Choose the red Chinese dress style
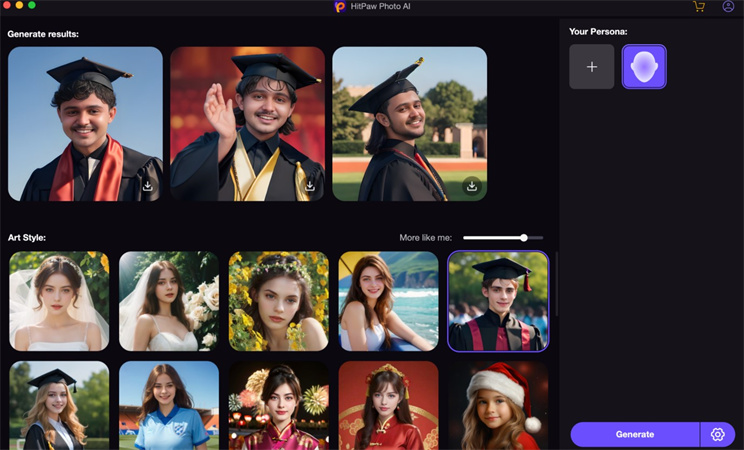Image resolution: width=744 pixels, height=450 pixels. click(388, 406)
